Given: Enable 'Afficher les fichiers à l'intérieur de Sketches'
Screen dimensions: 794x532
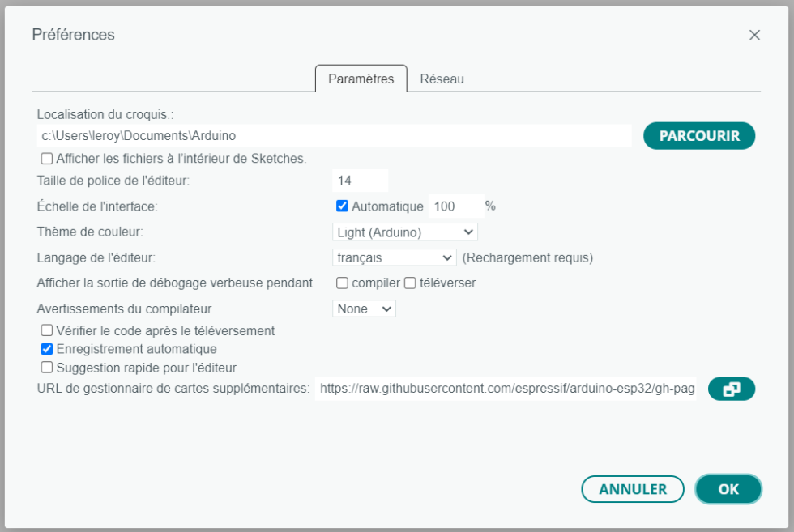Looking at the screenshot, I should (47, 159).
